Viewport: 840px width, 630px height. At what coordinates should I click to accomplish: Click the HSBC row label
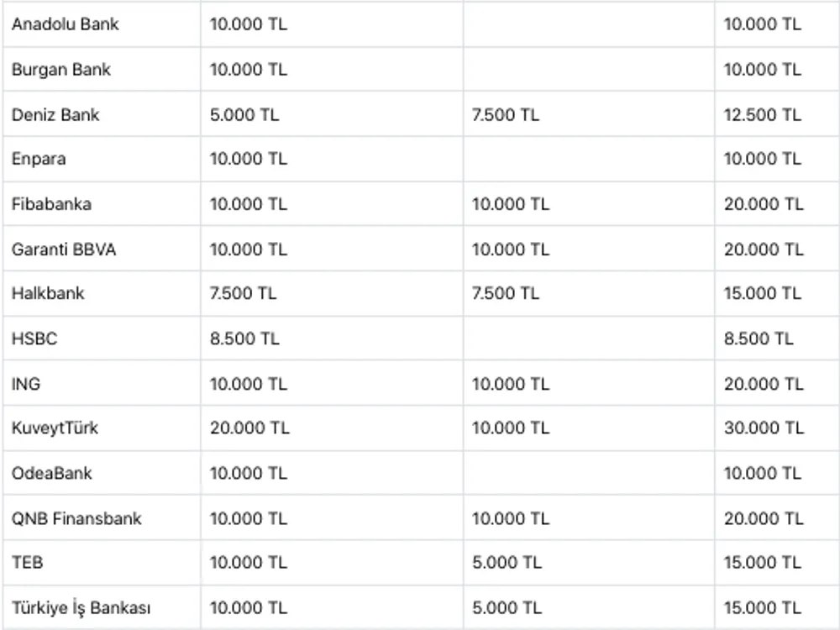[x=34, y=339]
